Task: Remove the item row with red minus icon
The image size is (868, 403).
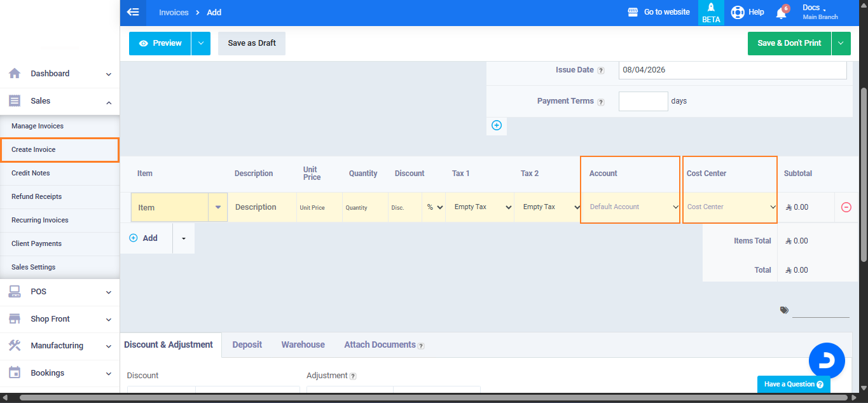Action: [x=846, y=207]
